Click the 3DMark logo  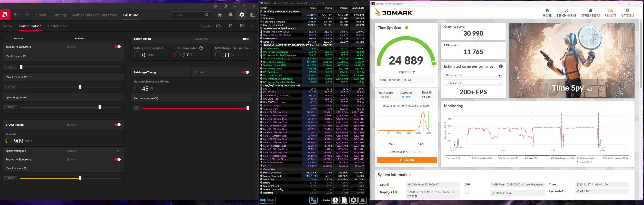pos(393,12)
